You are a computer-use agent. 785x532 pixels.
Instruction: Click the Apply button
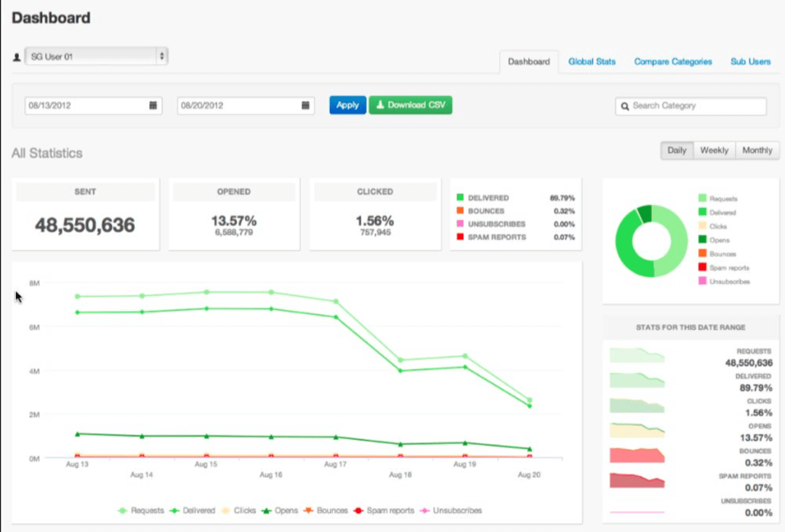[x=347, y=105]
